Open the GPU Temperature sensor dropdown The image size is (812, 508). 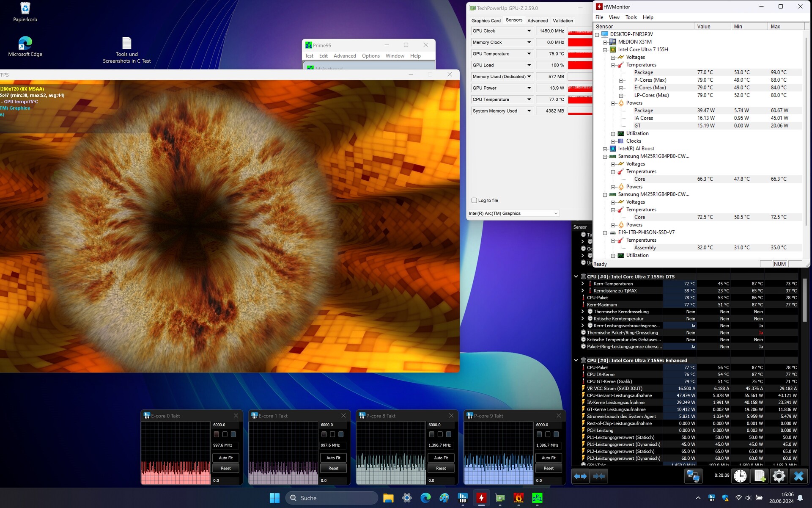click(529, 54)
